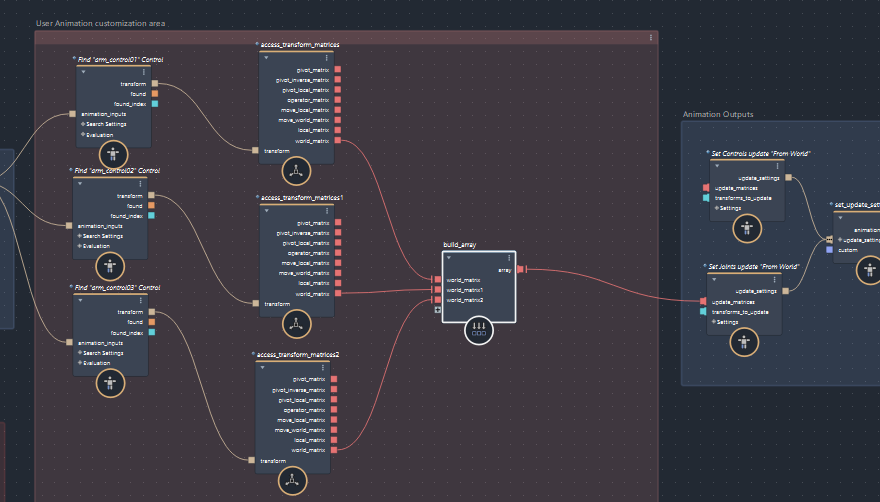Screen dimensions: 880x502
Task: Click custom port on set_update_settings node
Action: pos(829,250)
